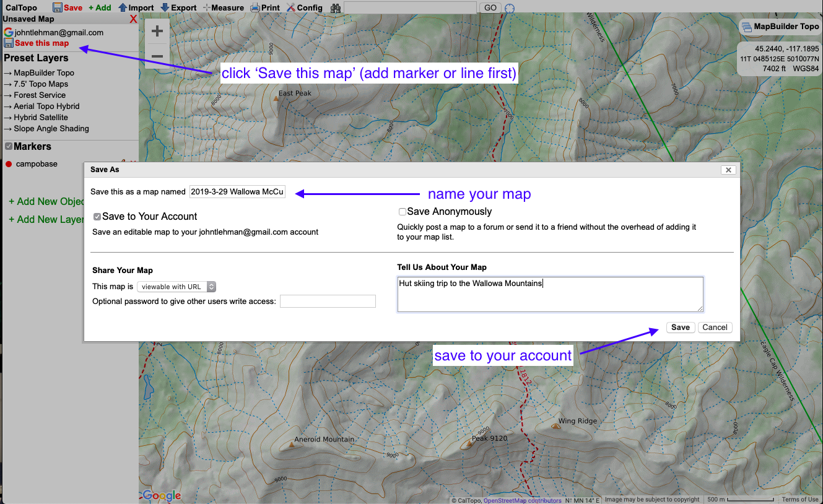
Task: Close the left panel with red X
Action: (x=133, y=19)
